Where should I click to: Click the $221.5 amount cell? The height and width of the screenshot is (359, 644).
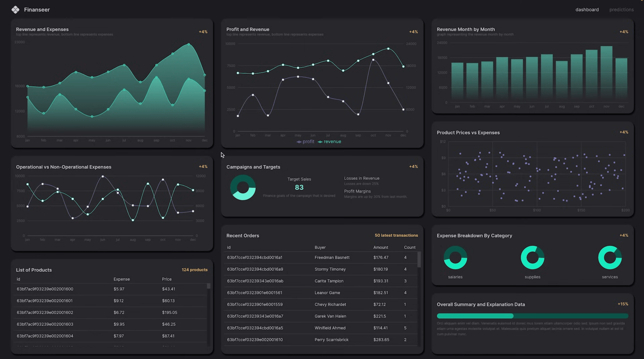point(379,316)
